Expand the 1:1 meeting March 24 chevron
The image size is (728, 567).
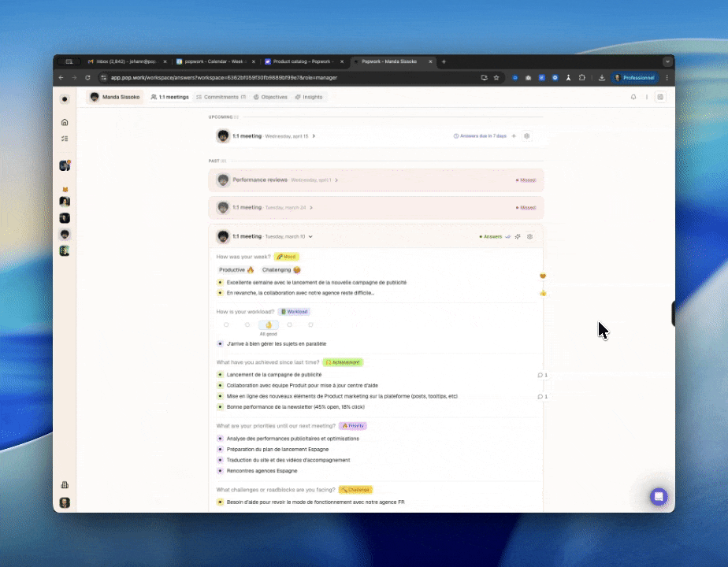(311, 207)
